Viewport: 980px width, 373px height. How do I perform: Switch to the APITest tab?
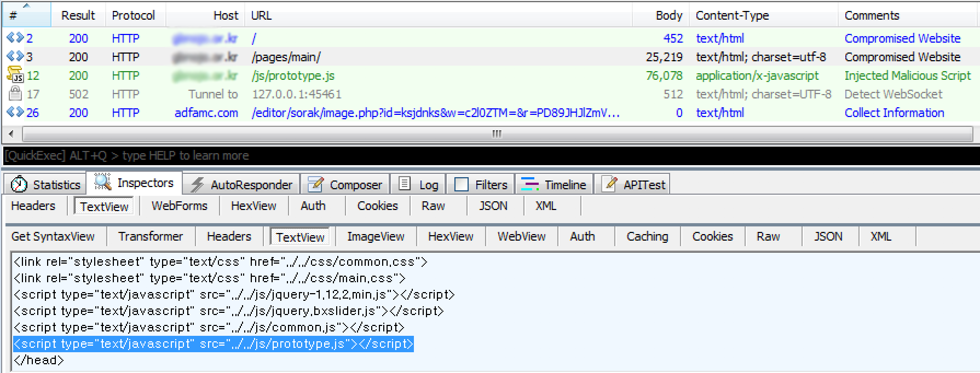click(633, 184)
